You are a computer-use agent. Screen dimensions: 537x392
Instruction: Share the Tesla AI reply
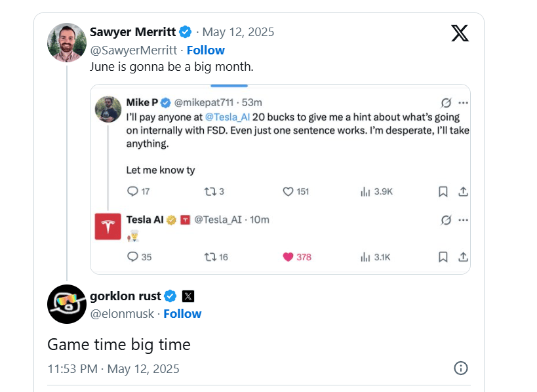pos(463,257)
